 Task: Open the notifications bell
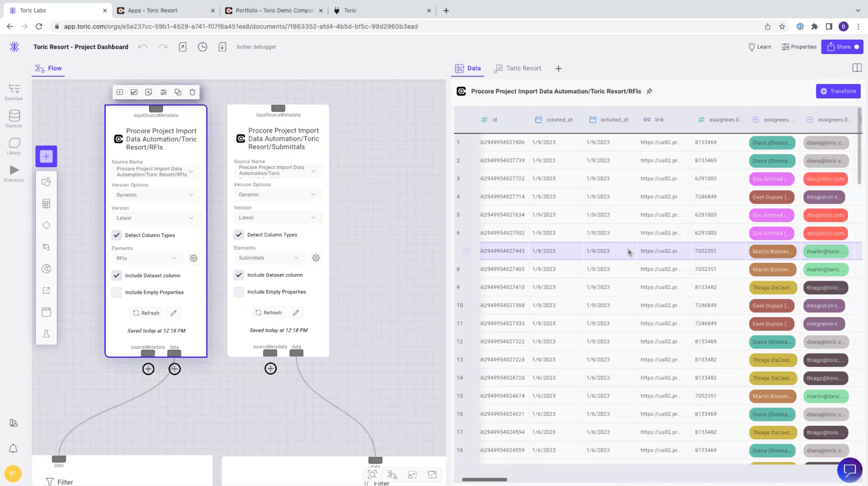[x=13, y=449]
